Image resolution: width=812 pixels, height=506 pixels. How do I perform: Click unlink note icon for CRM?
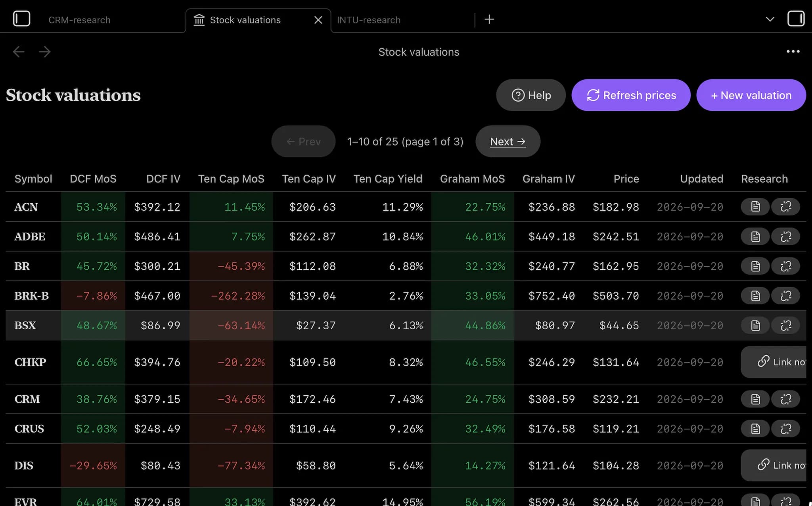pyautogui.click(x=785, y=399)
